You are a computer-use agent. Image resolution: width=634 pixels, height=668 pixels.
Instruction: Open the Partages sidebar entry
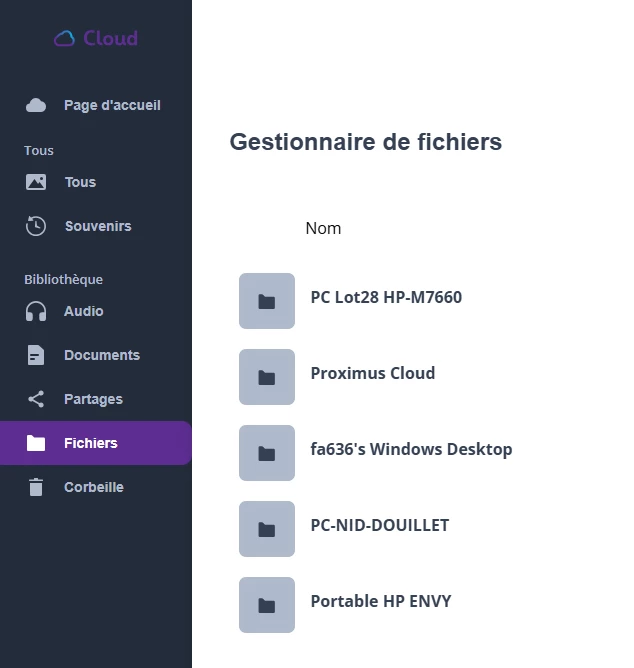tap(93, 399)
